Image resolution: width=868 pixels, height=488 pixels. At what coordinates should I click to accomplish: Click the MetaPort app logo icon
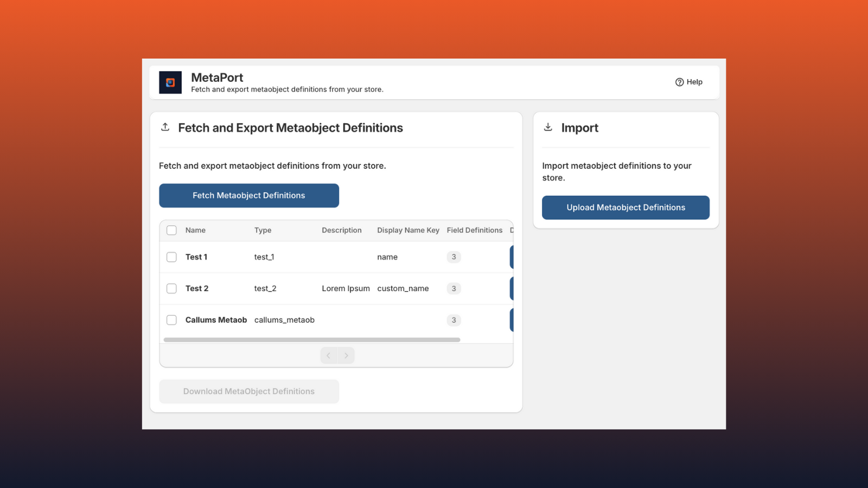tap(170, 82)
